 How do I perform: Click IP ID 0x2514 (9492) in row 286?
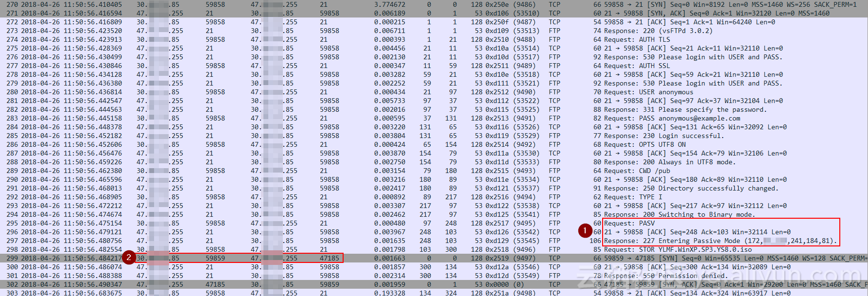(510, 144)
